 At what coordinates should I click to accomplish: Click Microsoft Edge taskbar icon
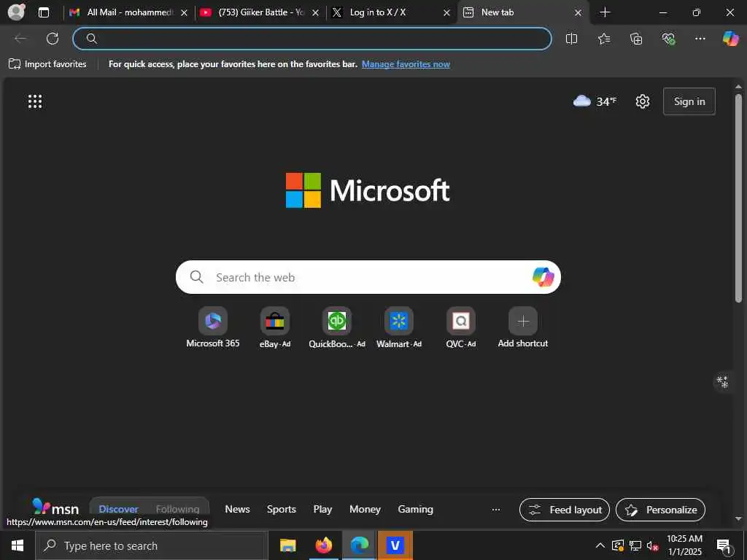(360, 545)
